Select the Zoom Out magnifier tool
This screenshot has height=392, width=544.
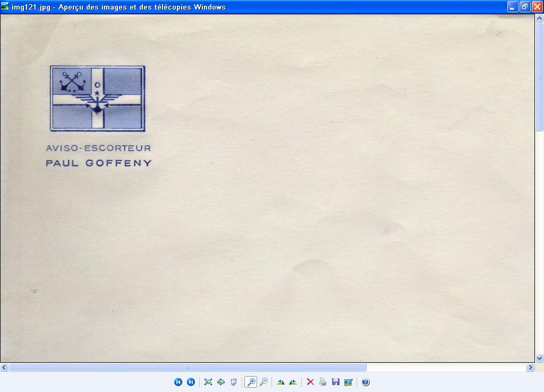point(263,382)
